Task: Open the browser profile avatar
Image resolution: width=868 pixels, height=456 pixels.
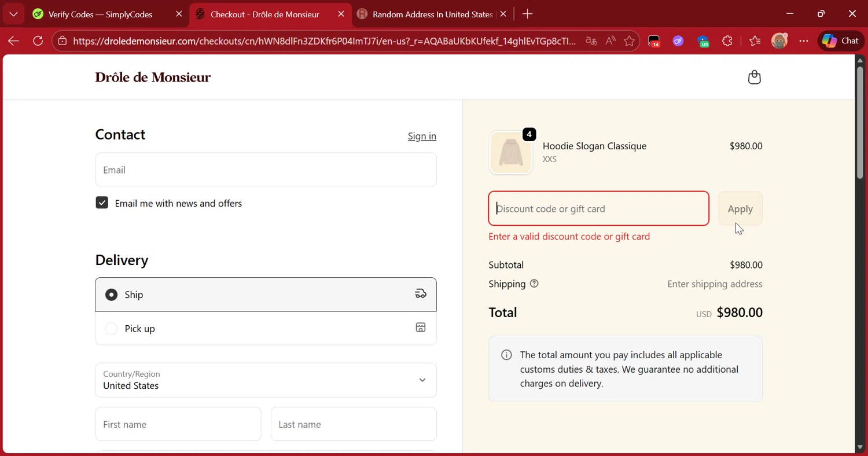Action: 779,41
